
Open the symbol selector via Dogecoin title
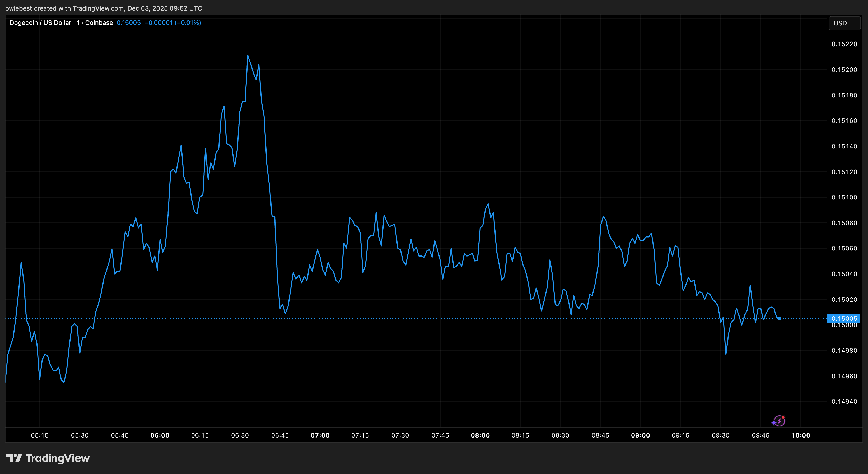point(40,22)
